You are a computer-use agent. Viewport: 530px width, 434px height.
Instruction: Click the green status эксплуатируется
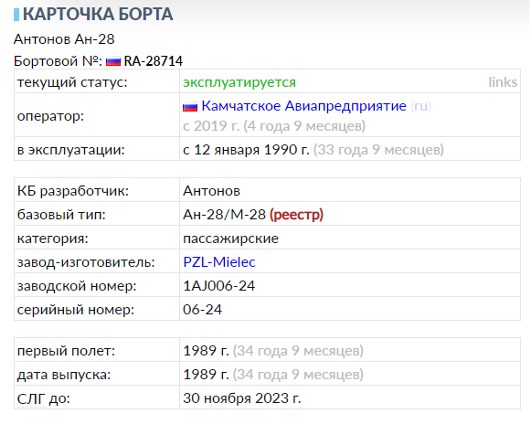pos(239,82)
